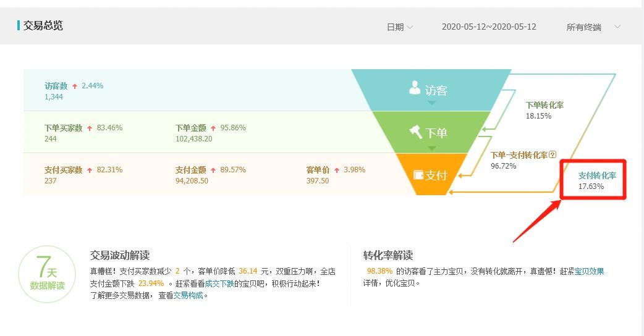Screen dimensions: 644x336
Task: Expand the 所有终端 terminal dropdown
Action: tap(593, 27)
